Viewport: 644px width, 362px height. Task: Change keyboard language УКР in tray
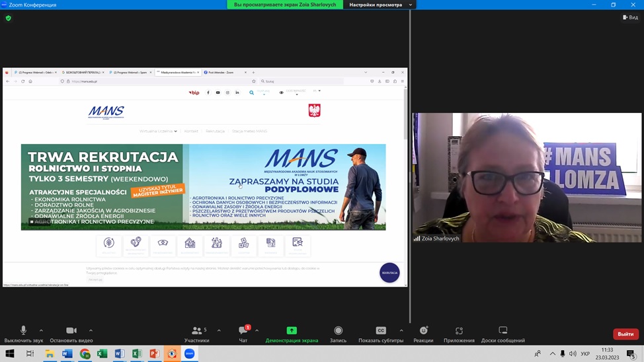tap(585, 353)
